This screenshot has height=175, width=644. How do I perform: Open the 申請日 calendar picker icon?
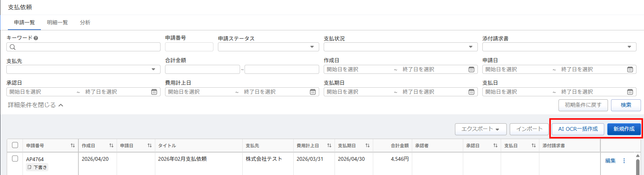tap(630, 69)
